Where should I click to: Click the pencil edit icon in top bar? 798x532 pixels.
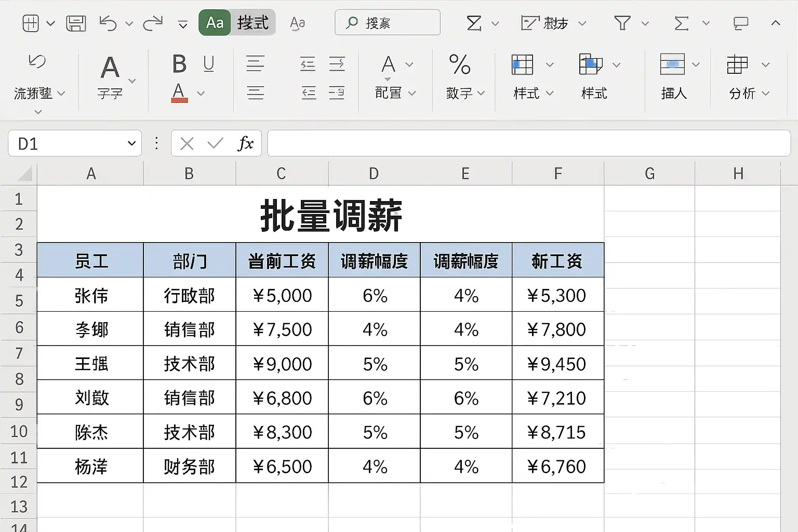pos(530,23)
